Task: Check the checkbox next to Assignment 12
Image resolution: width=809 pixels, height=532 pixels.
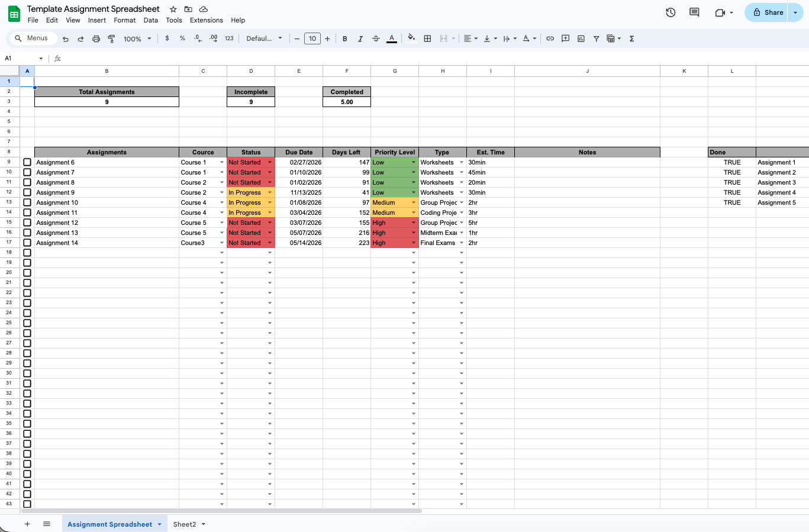Action: pyautogui.click(x=27, y=223)
